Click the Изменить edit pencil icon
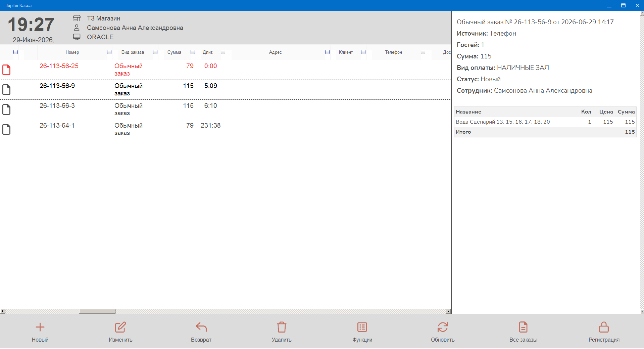This screenshot has width=644, height=349. coord(120,327)
